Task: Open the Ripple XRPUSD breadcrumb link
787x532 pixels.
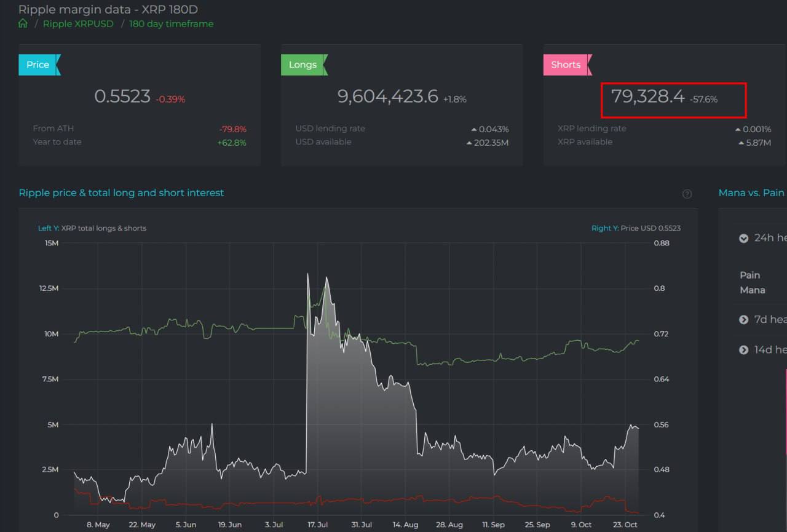Action: coord(78,23)
